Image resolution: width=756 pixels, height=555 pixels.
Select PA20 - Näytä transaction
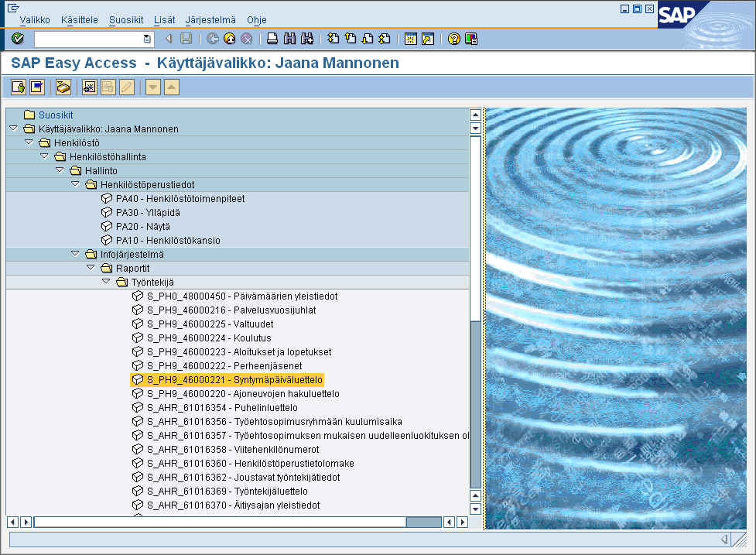(x=143, y=227)
